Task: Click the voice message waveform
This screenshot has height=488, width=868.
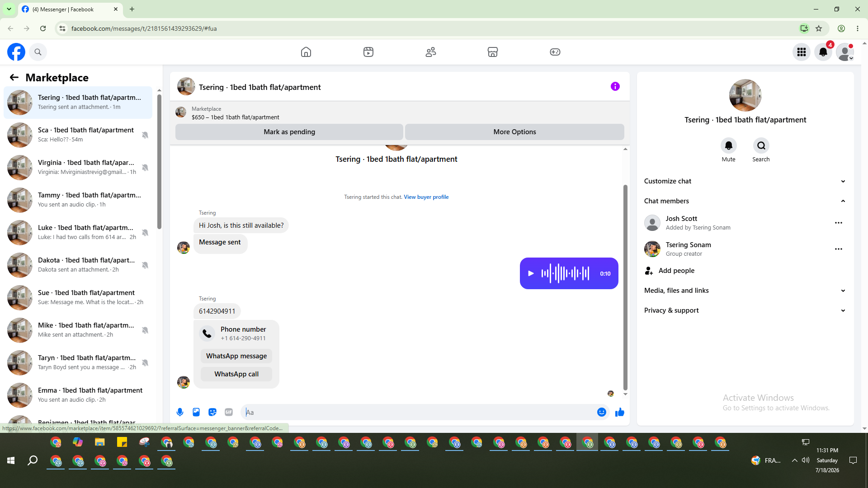Action: tap(565, 273)
